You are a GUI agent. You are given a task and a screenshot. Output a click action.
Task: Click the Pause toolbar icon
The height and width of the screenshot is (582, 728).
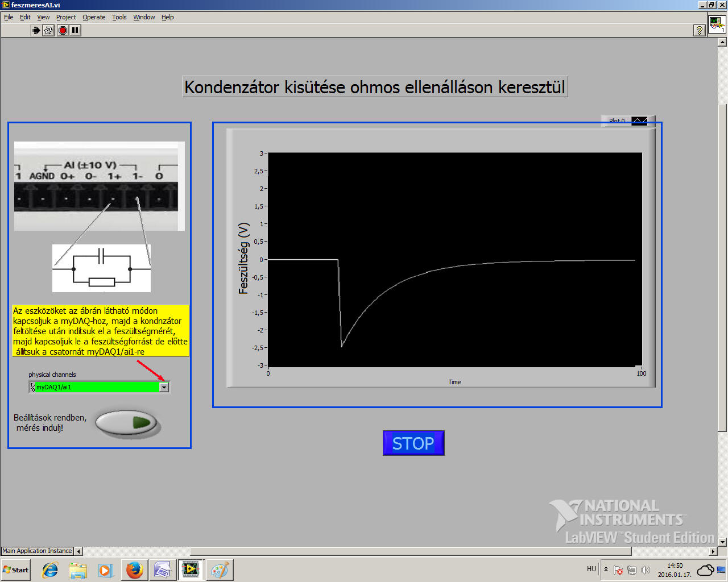point(75,30)
